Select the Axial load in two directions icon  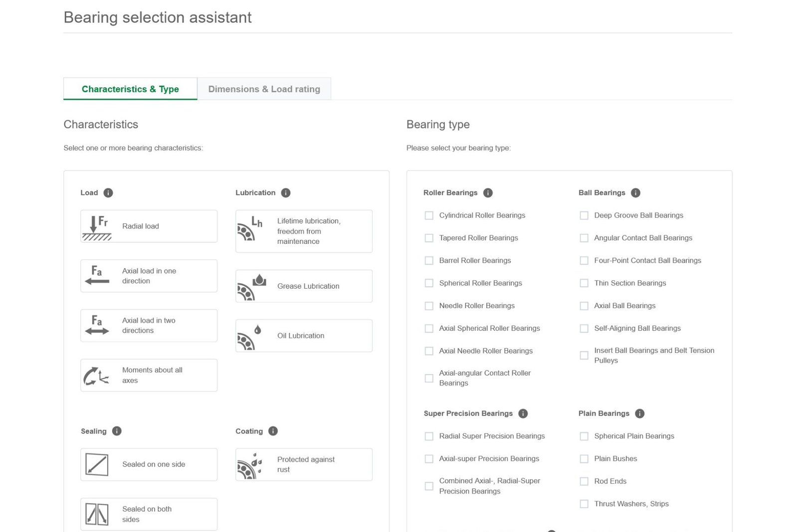click(97, 326)
